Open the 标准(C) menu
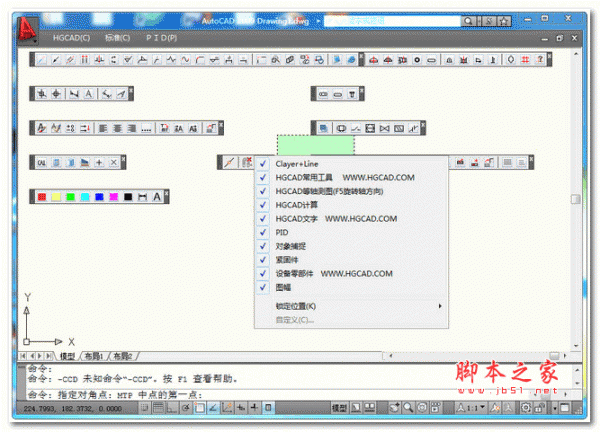Image resolution: width=600 pixels, height=432 pixels. click(x=117, y=38)
